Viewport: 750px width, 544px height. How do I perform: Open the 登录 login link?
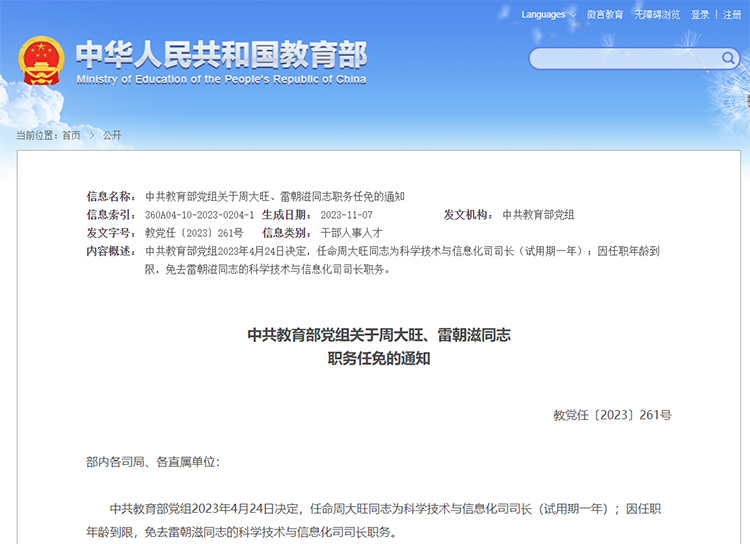click(700, 15)
